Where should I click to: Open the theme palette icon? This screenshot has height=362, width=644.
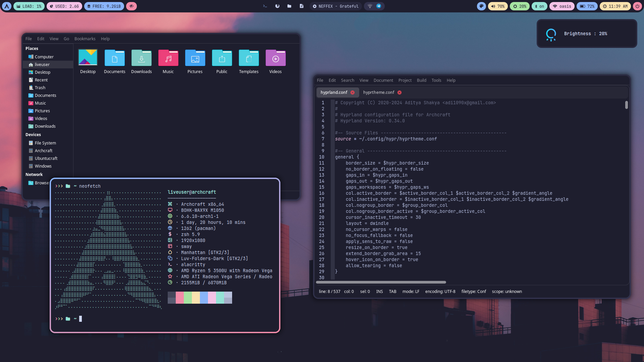(481, 6)
